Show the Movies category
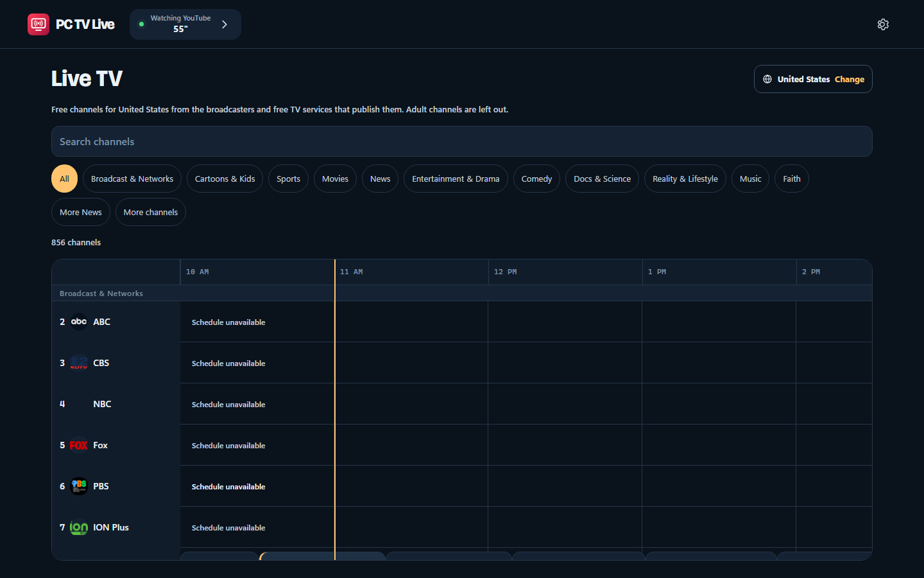The height and width of the screenshot is (578, 924). click(x=335, y=179)
